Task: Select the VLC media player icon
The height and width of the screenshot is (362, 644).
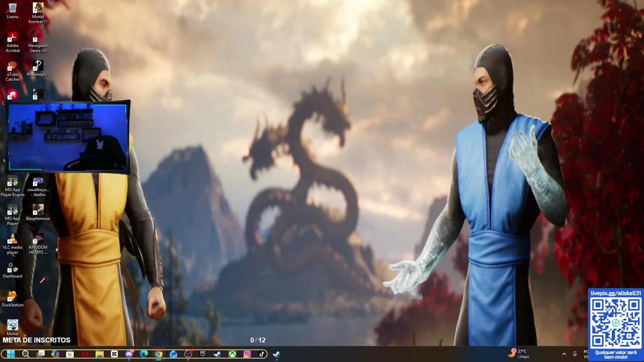Action: [13, 244]
